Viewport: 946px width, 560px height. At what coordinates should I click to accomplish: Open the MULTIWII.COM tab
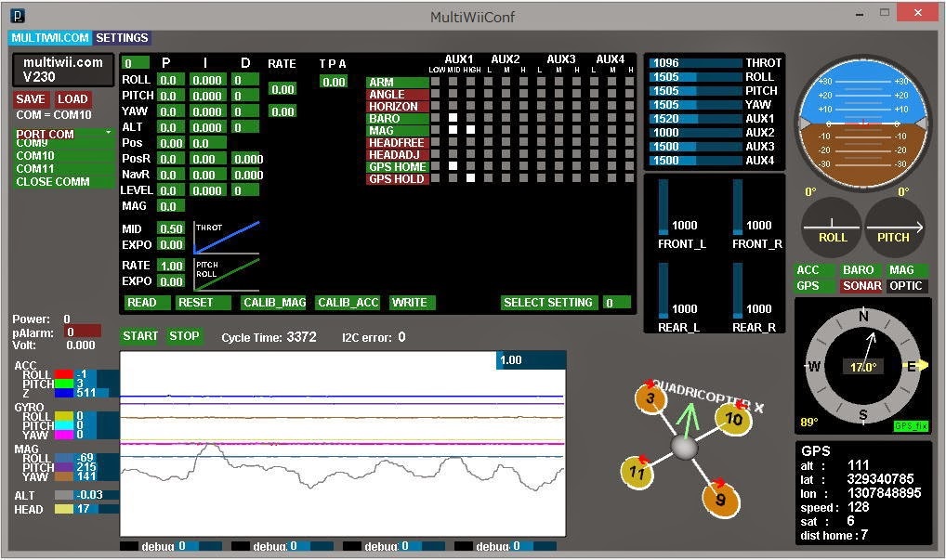coord(50,38)
